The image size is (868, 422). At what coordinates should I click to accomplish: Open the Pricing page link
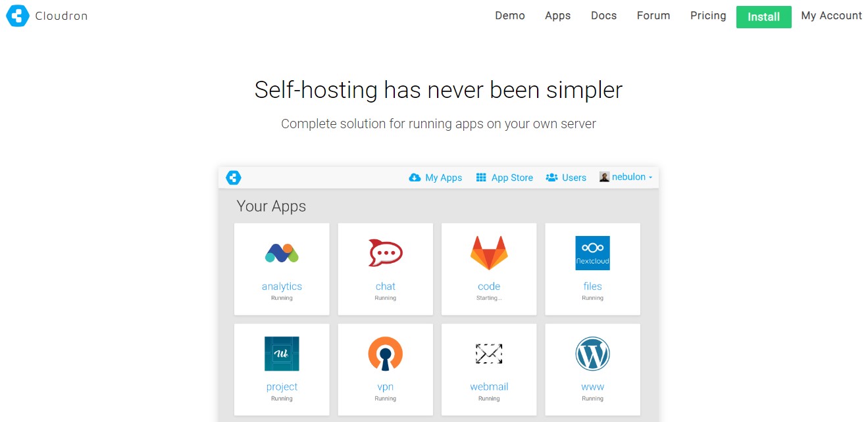coord(707,15)
